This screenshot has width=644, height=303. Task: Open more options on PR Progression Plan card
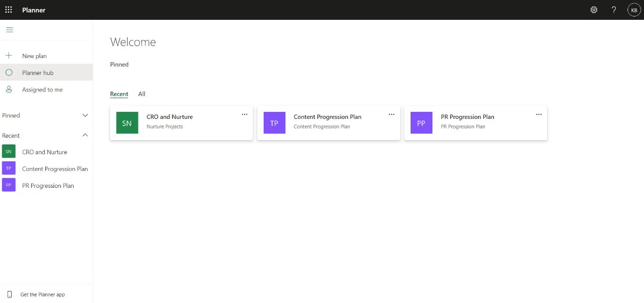tap(539, 114)
